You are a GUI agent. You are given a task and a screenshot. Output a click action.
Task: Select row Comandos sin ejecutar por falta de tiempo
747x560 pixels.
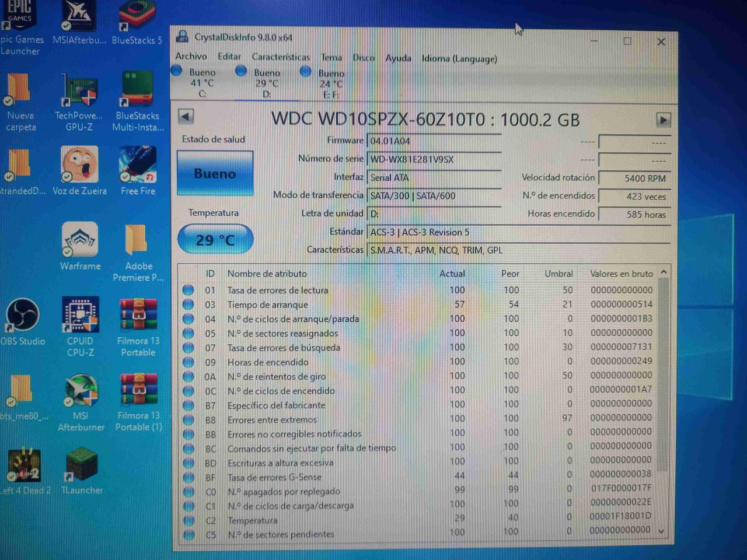[x=418, y=448]
